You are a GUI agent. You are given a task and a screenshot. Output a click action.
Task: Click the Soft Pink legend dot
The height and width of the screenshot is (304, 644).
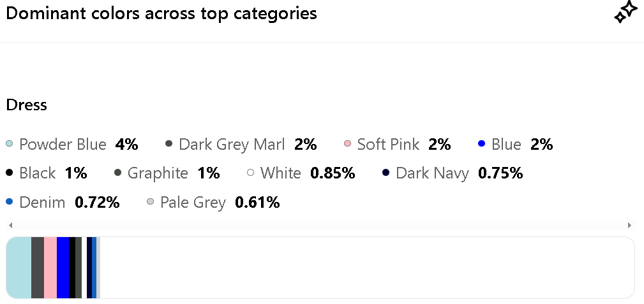coord(347,144)
